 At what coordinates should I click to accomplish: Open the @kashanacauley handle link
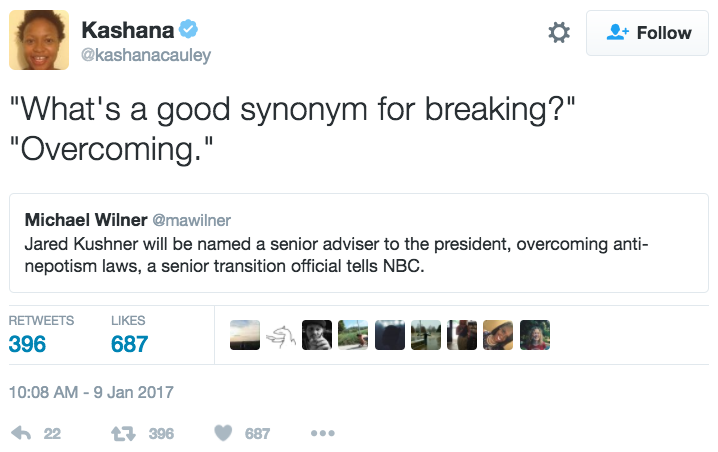coord(146,56)
